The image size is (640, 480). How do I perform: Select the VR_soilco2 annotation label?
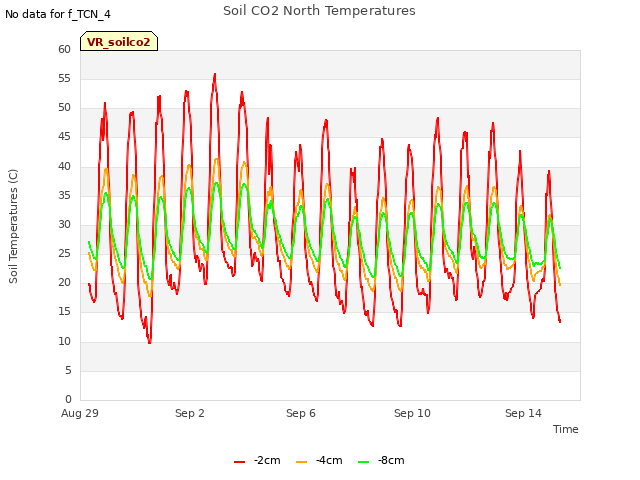pos(119,41)
